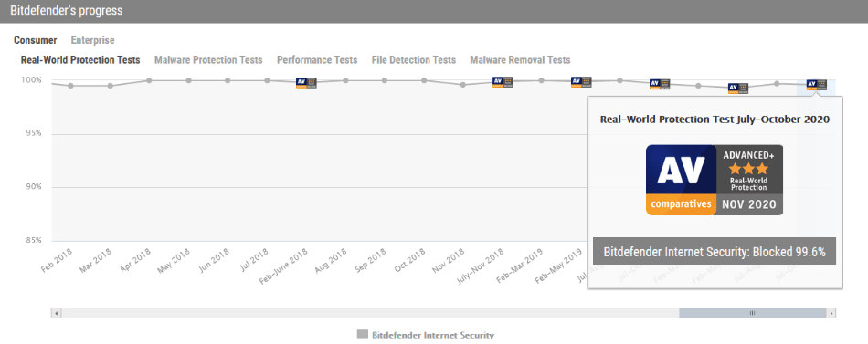Click the Blocked 99.6% result bar
The height and width of the screenshot is (344, 868).
(715, 252)
